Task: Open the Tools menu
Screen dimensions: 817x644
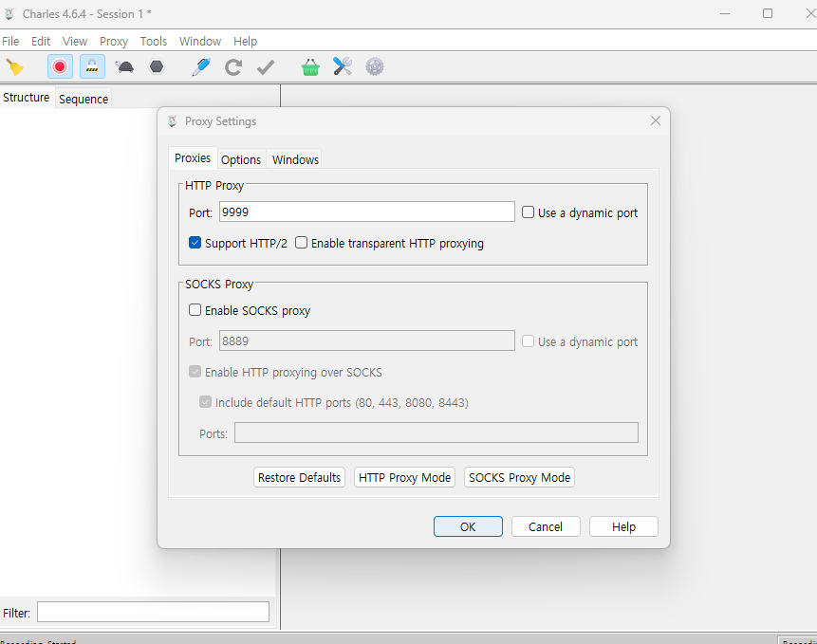Action: click(153, 41)
